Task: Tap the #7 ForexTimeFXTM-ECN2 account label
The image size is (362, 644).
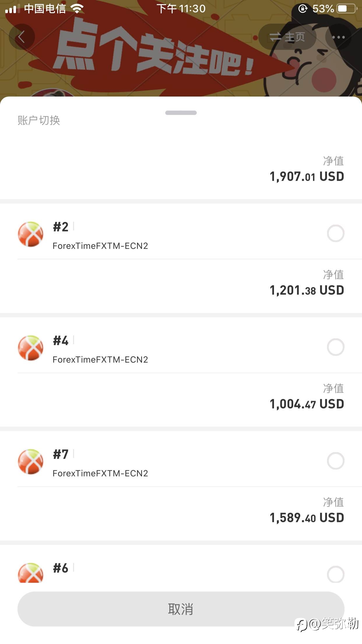Action: tap(100, 463)
